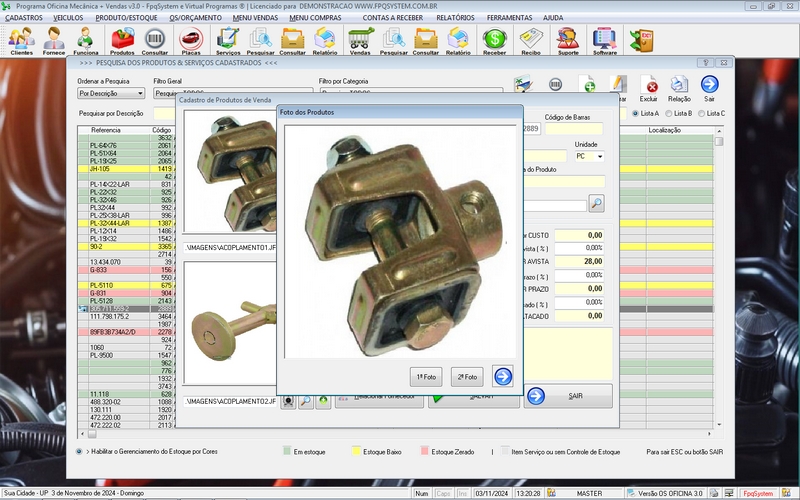This screenshot has height=500, width=800.
Task: Toggle stock management by colors option
Action: [x=80, y=452]
